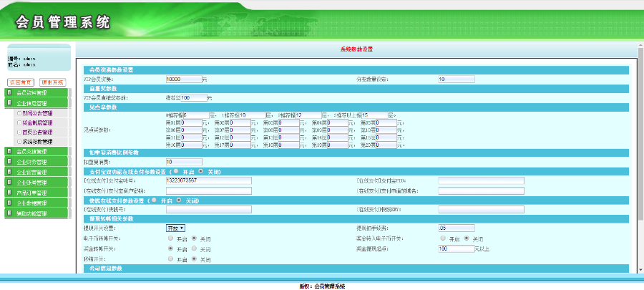Open 系统参数管理 submenu item
This screenshot has width=644, height=290.
coord(37,142)
